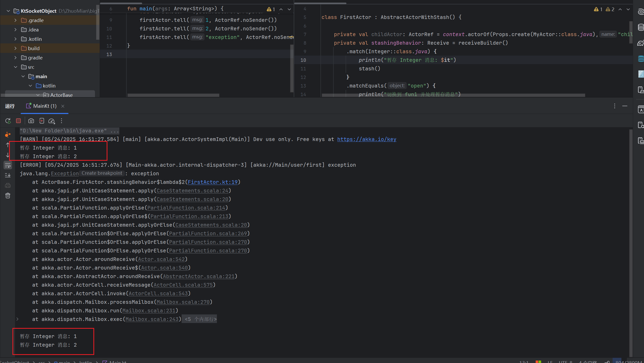644x363 pixels.
Task: Click the java.lang Exception class link
Action: [x=65, y=173]
